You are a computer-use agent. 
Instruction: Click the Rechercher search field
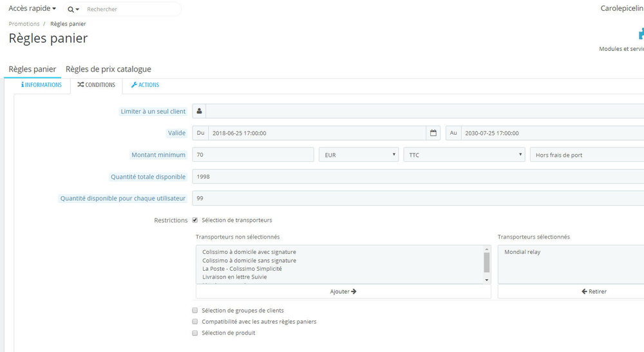pyautogui.click(x=131, y=9)
